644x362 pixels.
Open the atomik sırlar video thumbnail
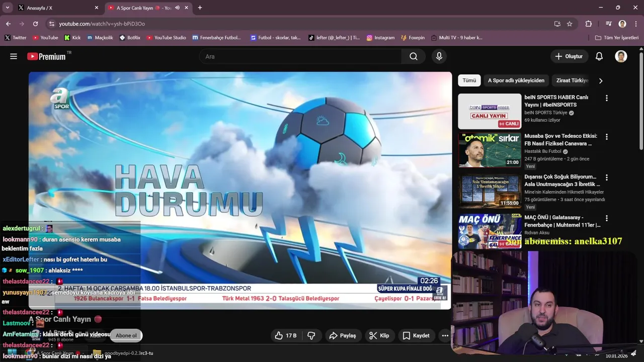(x=490, y=150)
